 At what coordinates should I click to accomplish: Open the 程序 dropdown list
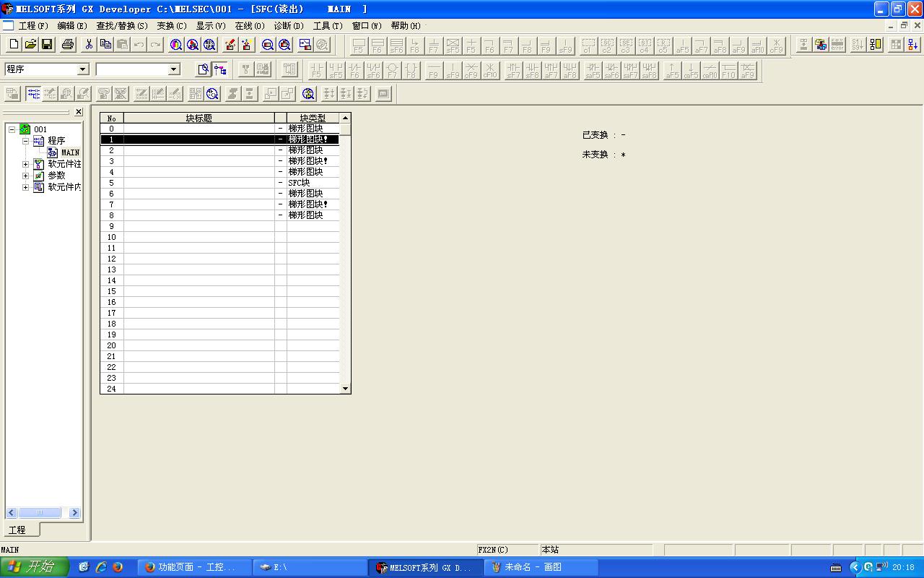coord(82,69)
